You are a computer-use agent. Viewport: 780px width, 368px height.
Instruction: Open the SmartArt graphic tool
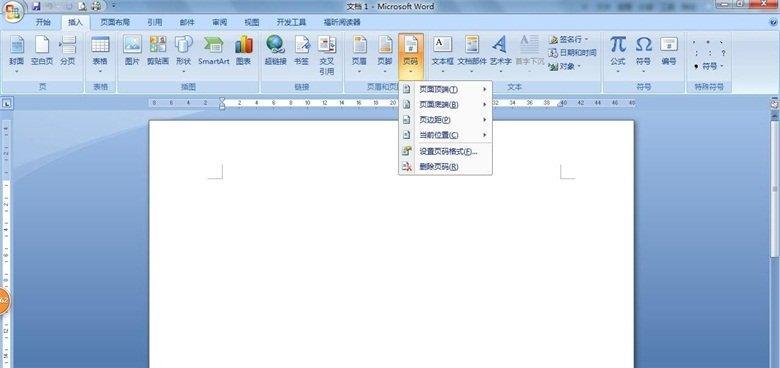coord(213,51)
